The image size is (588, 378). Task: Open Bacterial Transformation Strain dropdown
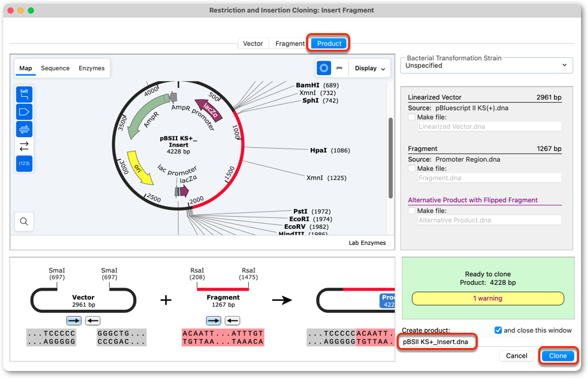[487, 66]
